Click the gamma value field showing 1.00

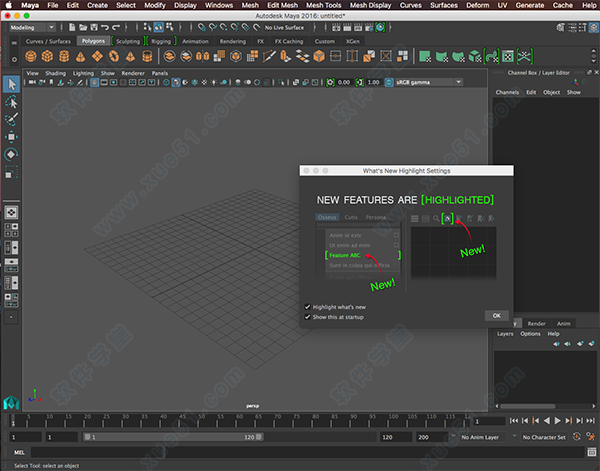tap(373, 82)
